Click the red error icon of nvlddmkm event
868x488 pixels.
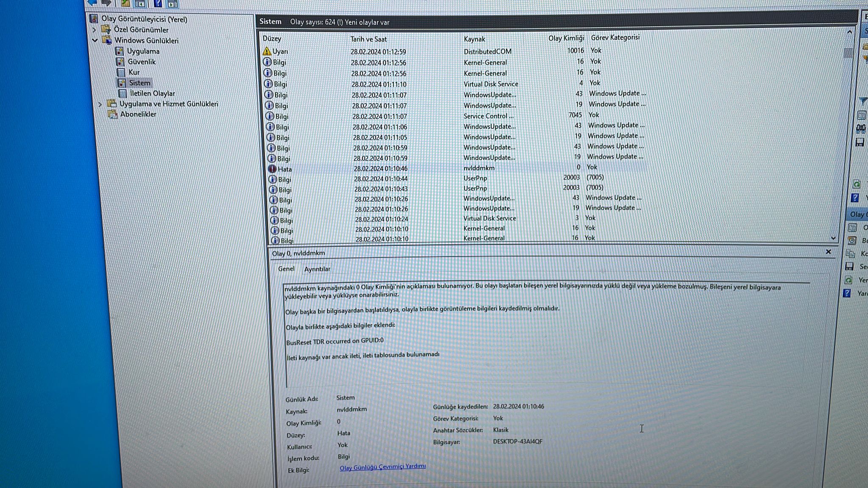(272, 169)
